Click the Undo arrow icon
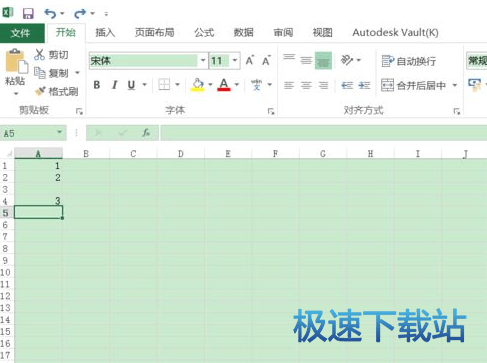Viewport: 487px width, 363px height. coord(50,14)
